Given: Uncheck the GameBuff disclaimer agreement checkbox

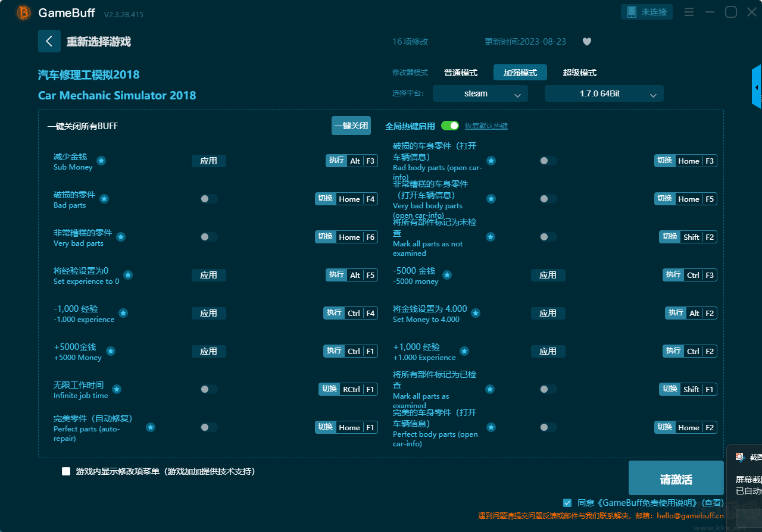Looking at the screenshot, I should click(567, 503).
